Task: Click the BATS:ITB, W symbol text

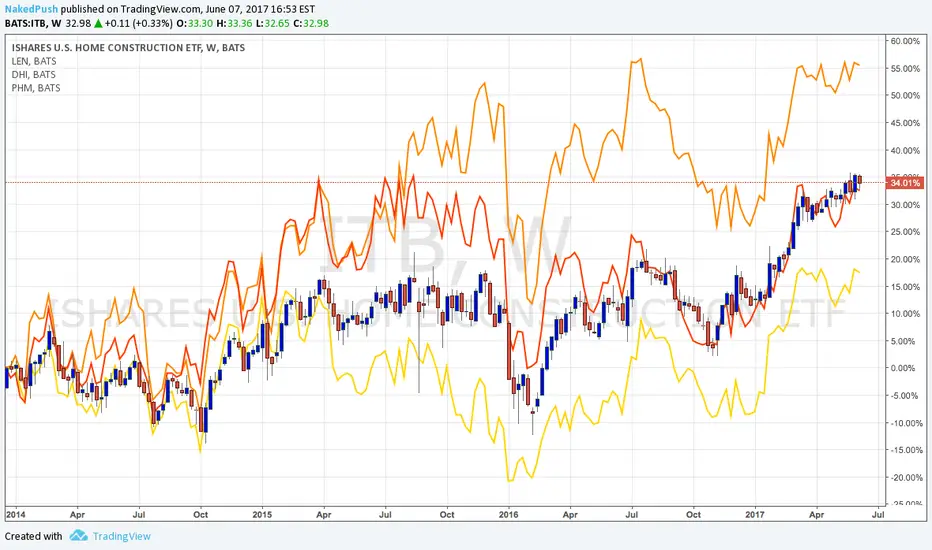Action: (33, 23)
